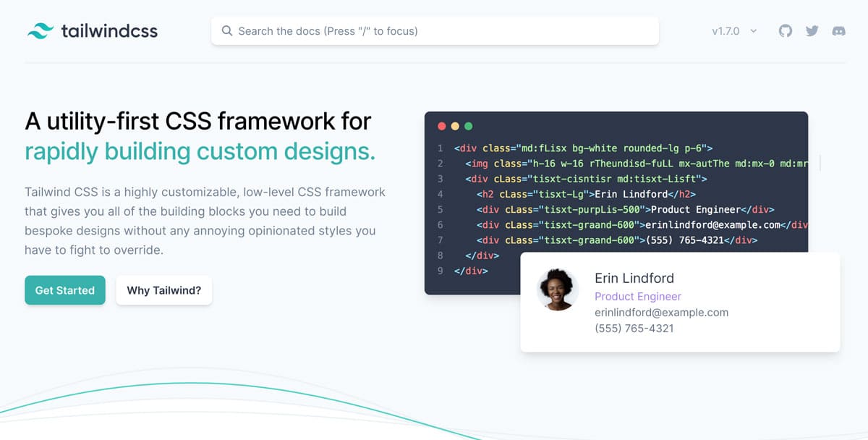This screenshot has height=440, width=868.
Task: Focus the Search the docs field
Action: point(435,31)
